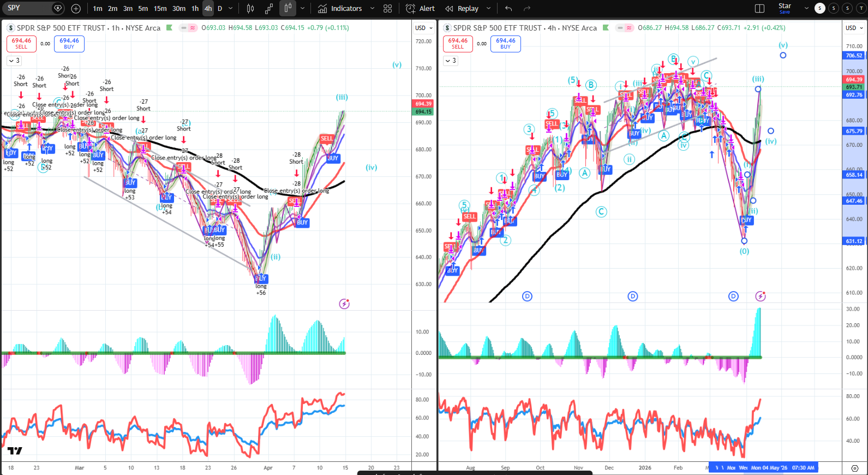The width and height of the screenshot is (868, 475).
Task: Start bar Replay mode
Action: pos(462,8)
